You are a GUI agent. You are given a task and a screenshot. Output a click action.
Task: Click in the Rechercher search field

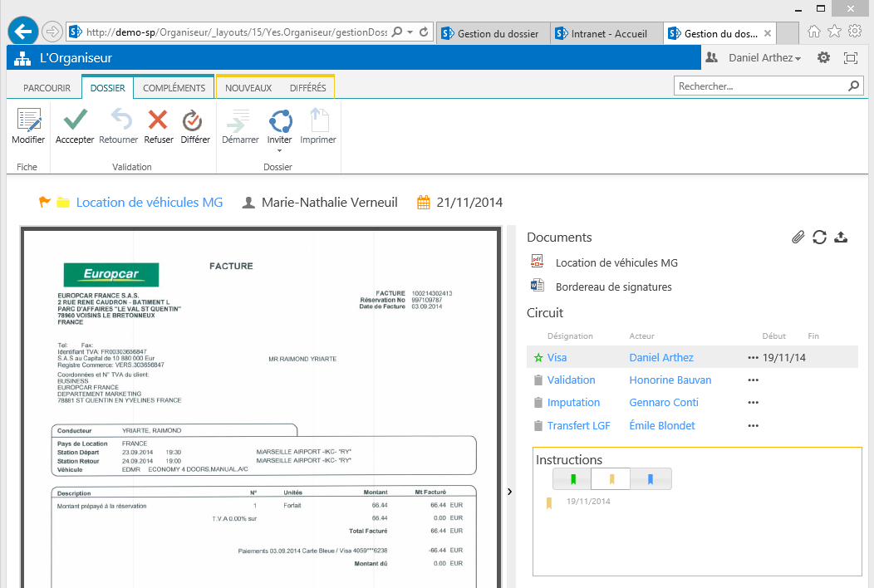(x=760, y=86)
